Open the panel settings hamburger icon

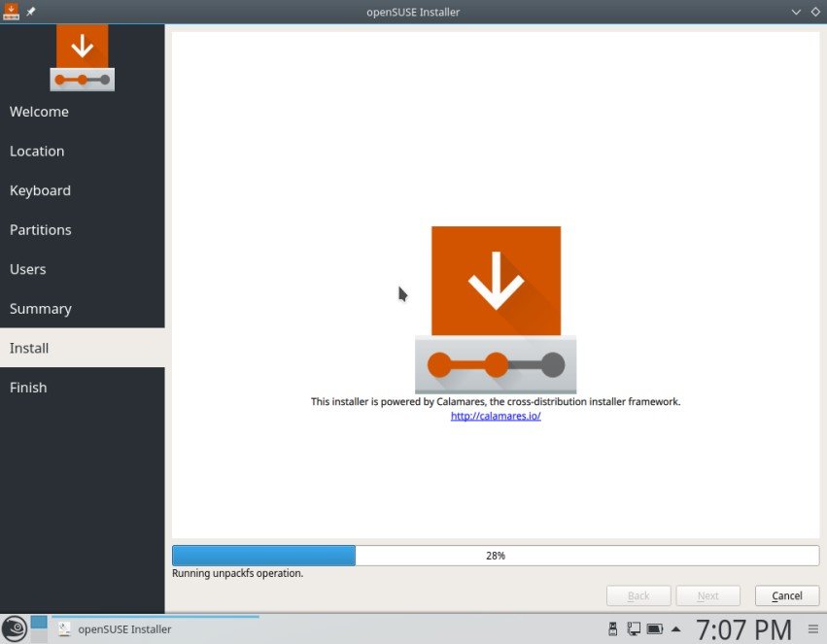(812, 628)
